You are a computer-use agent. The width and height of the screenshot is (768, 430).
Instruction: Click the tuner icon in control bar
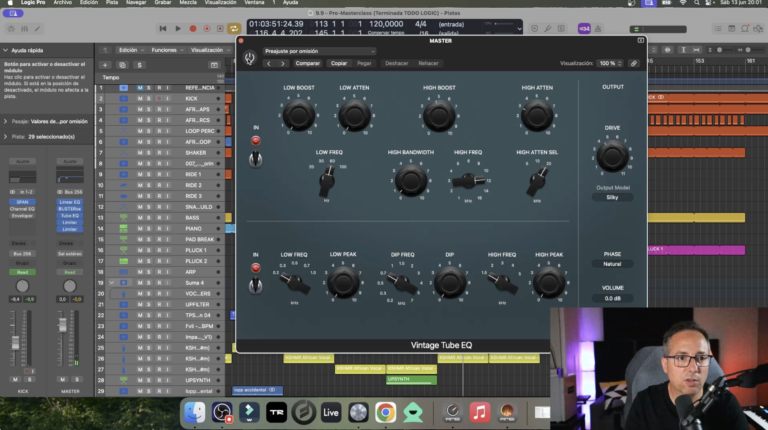pyautogui.click(x=548, y=29)
